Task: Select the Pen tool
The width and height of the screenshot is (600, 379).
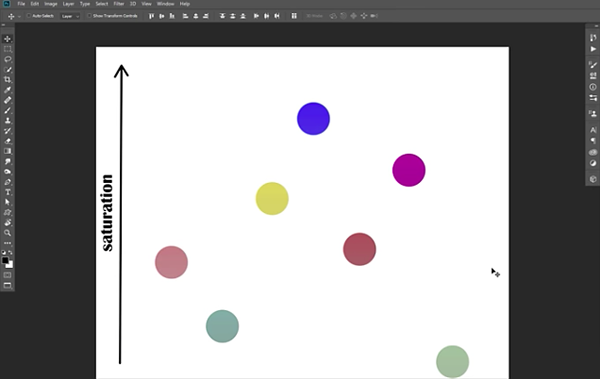Action: 7,182
